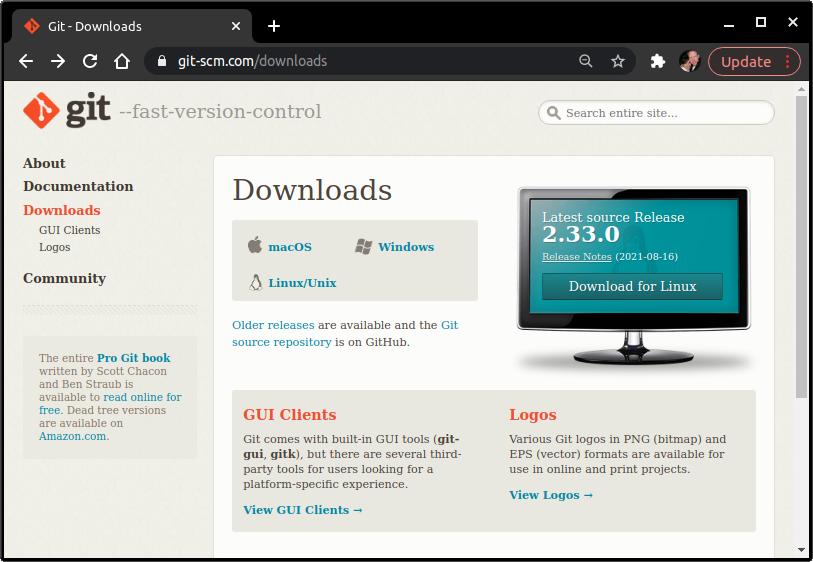Click the --fast-version-control tagline

coord(220,111)
